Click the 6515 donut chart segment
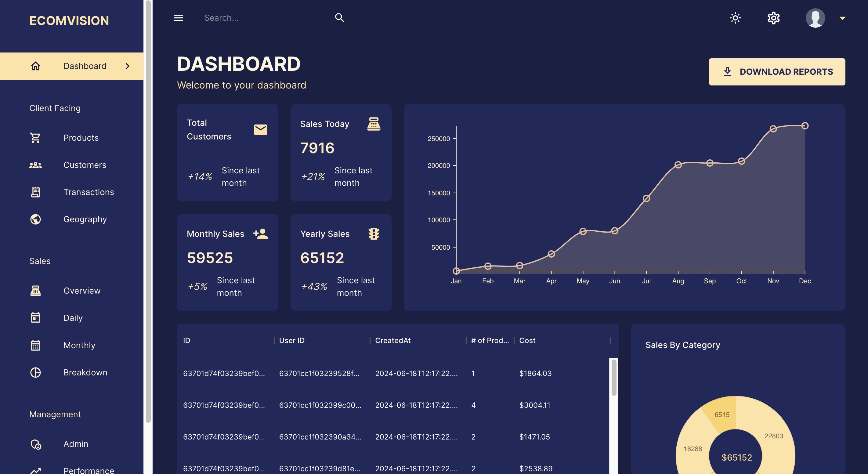Screen dimensions: 868x474 tap(722, 415)
